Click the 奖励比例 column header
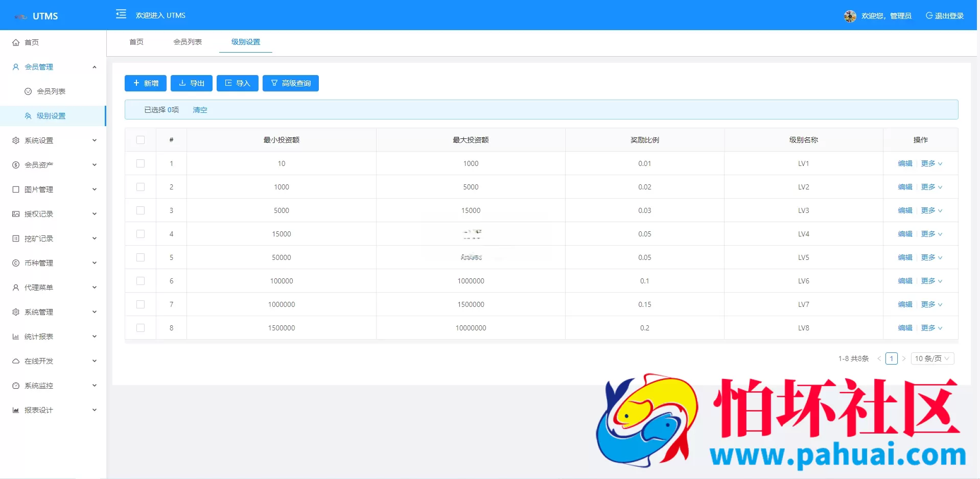Screen dimensions: 980x479 coord(645,140)
